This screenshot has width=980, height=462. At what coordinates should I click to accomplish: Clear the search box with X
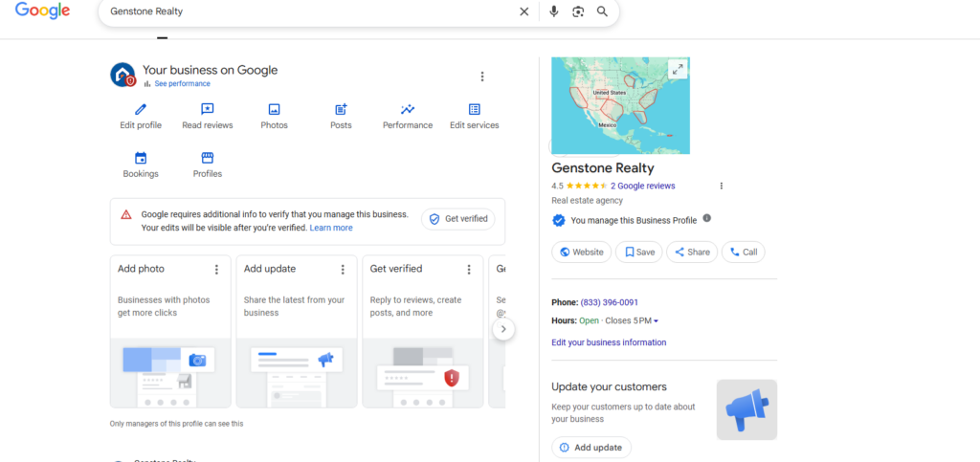pos(523,11)
